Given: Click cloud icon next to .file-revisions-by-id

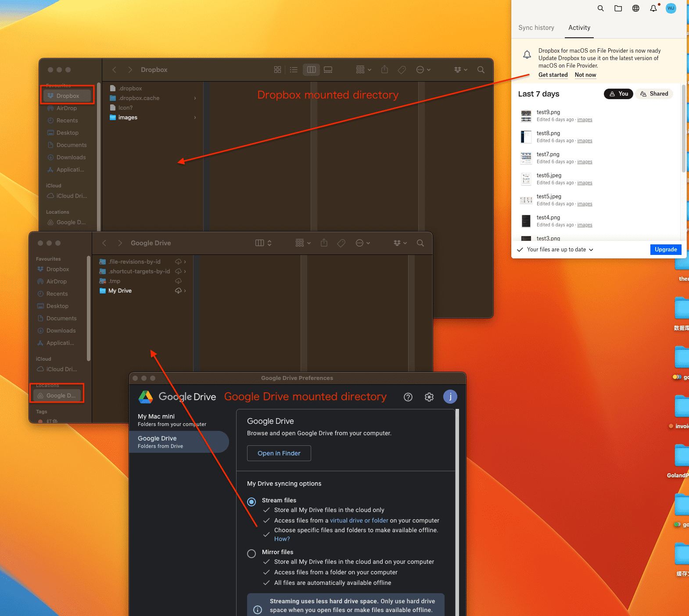Looking at the screenshot, I should click(x=178, y=262).
